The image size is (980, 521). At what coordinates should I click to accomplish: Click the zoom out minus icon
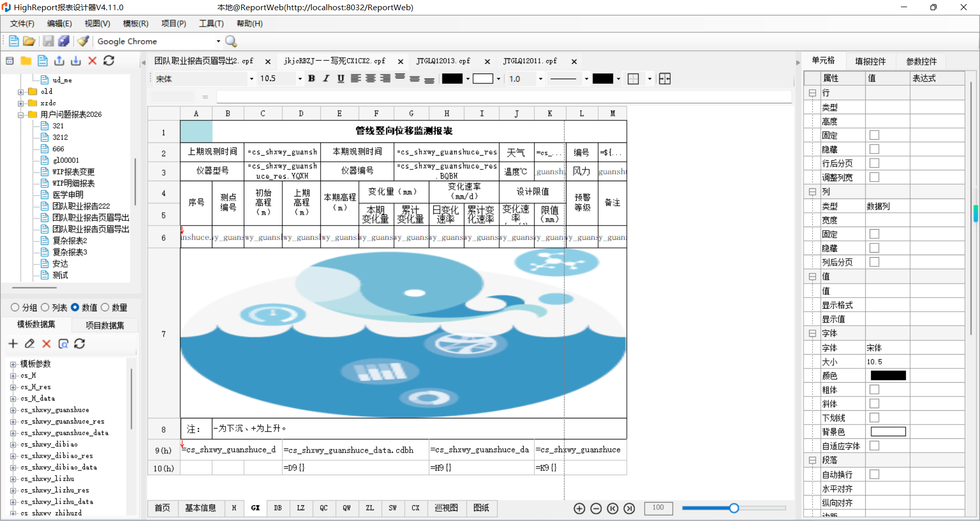coord(596,508)
